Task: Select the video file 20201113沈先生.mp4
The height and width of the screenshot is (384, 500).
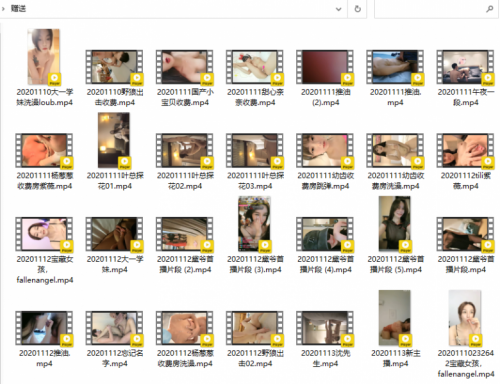Action: tap(325, 339)
